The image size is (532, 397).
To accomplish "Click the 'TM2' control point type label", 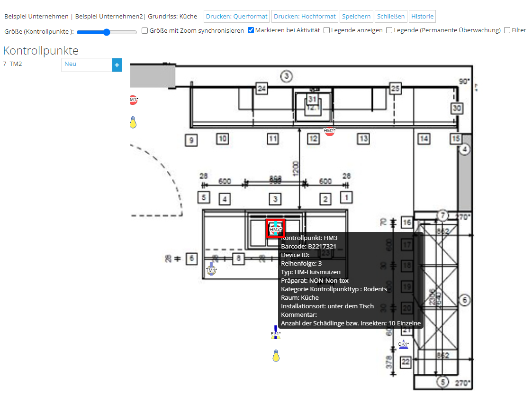I will point(16,64).
